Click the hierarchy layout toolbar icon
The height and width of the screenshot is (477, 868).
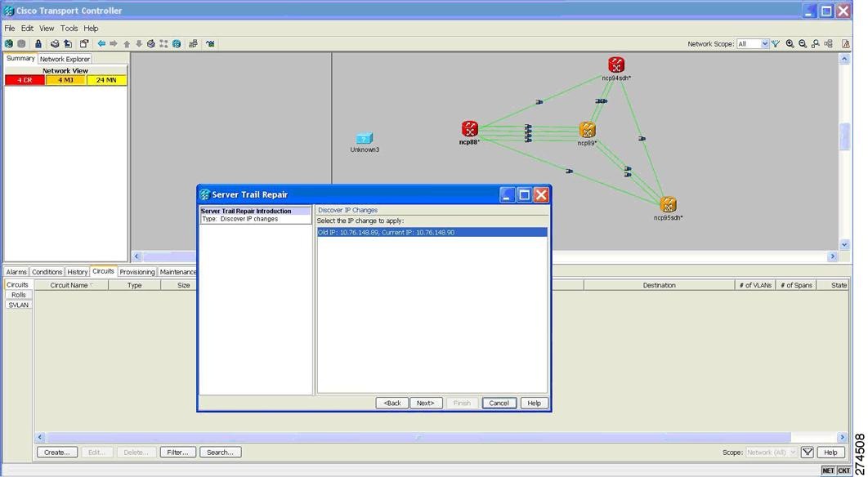(828, 44)
